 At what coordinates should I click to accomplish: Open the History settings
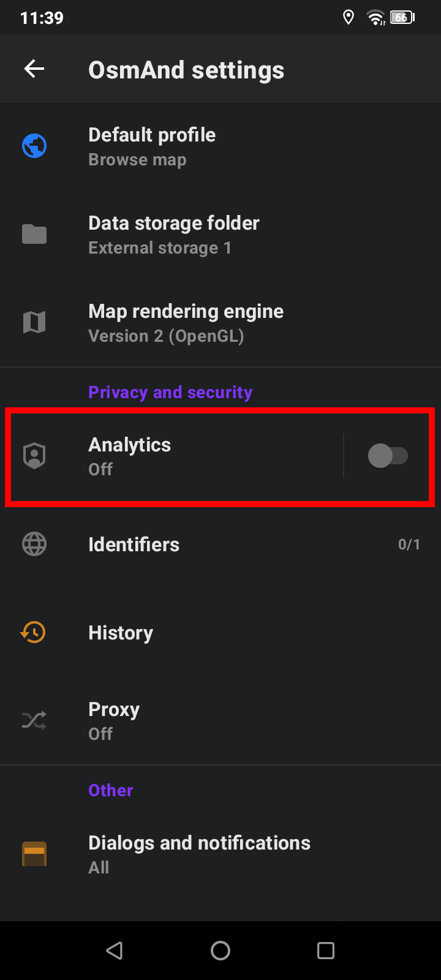click(121, 633)
